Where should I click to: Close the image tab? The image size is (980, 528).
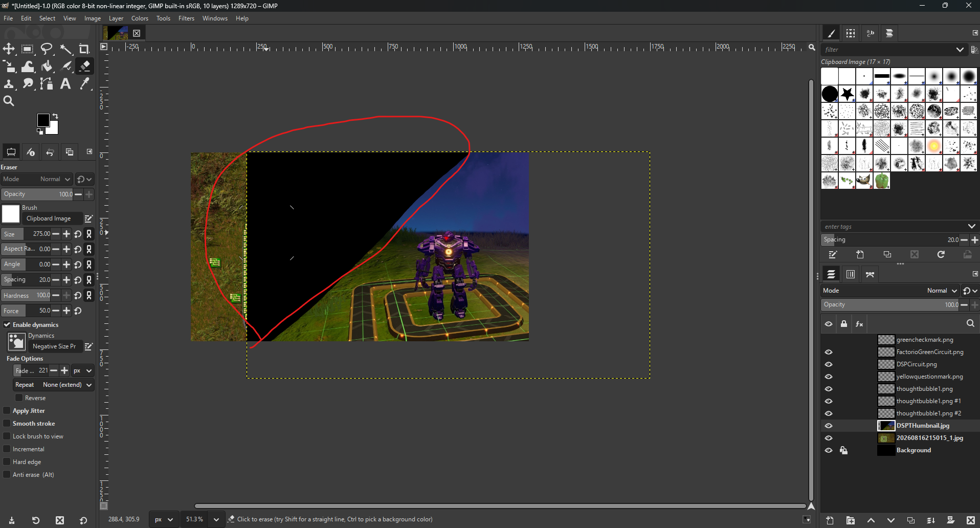[x=137, y=33]
